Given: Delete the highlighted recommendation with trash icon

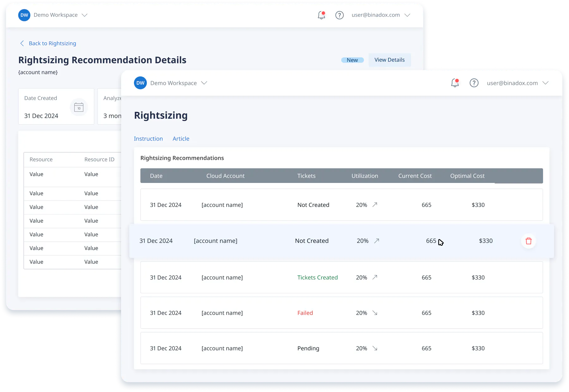Looking at the screenshot, I should coord(529,241).
